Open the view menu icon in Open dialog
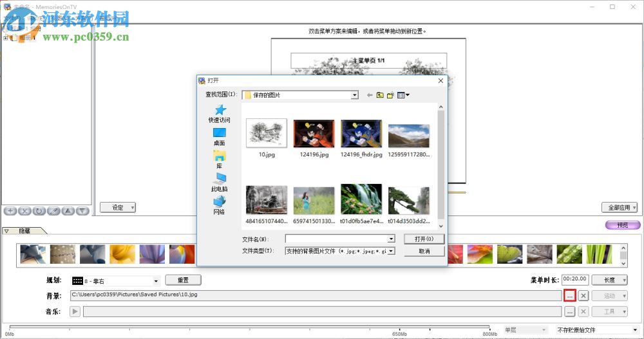This screenshot has width=644, height=339. 403,95
